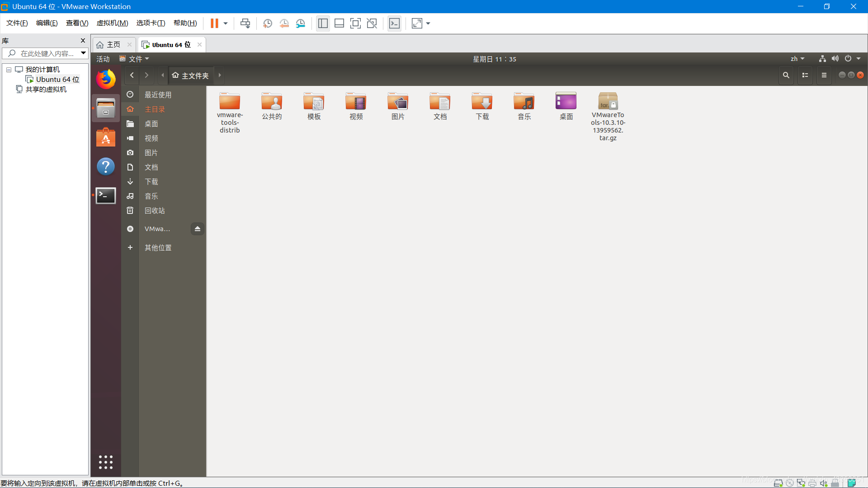
Task: Open the 选项卡(T) menu
Action: pos(151,23)
